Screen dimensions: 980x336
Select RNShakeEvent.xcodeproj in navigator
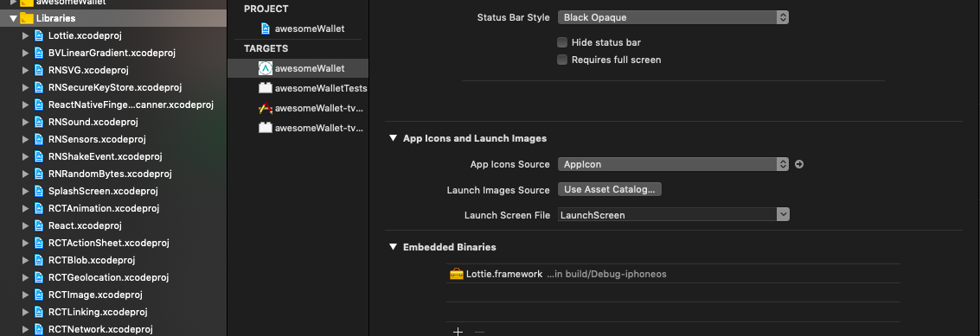point(113,156)
